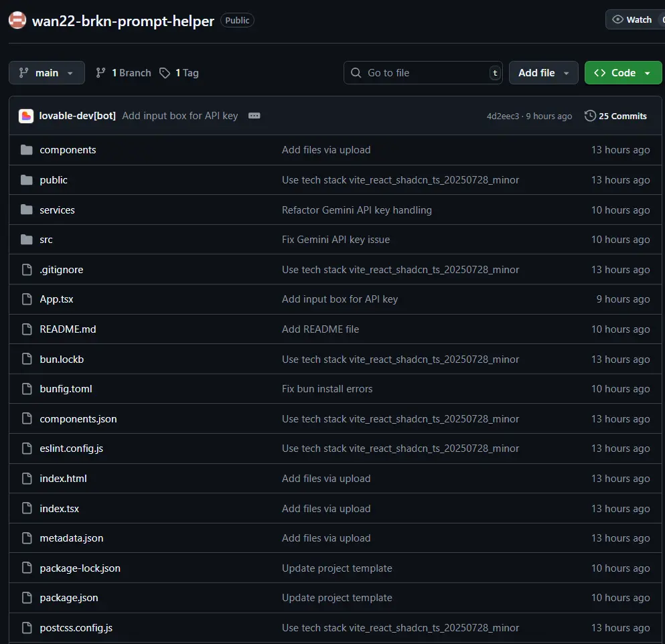Image resolution: width=665 pixels, height=644 pixels.
Task: Click the lovable-dev[bot] author name
Action: pyautogui.click(x=78, y=116)
